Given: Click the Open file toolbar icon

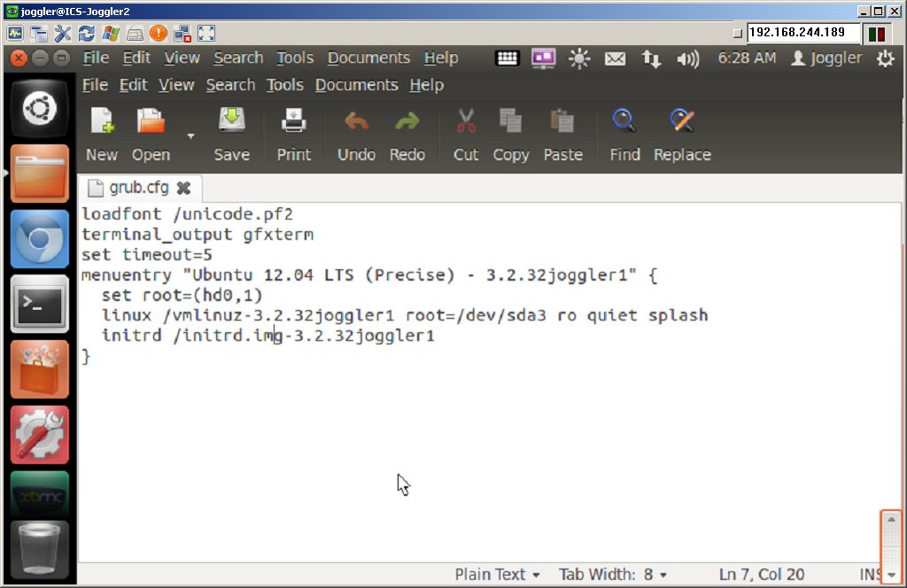Looking at the screenshot, I should click(151, 135).
